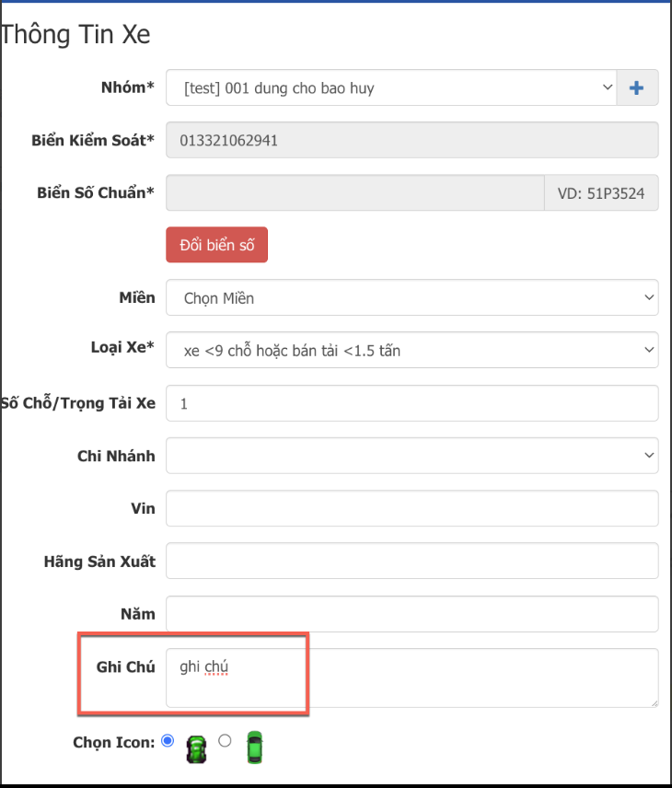Image resolution: width=672 pixels, height=788 pixels.
Task: Click the blue plus icon beside Nhóm
Action: pos(637,88)
